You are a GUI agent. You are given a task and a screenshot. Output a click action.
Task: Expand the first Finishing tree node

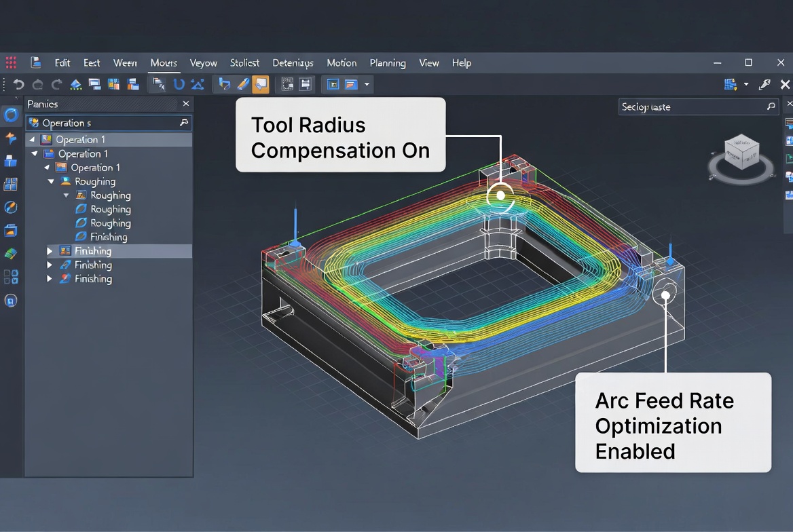50,250
